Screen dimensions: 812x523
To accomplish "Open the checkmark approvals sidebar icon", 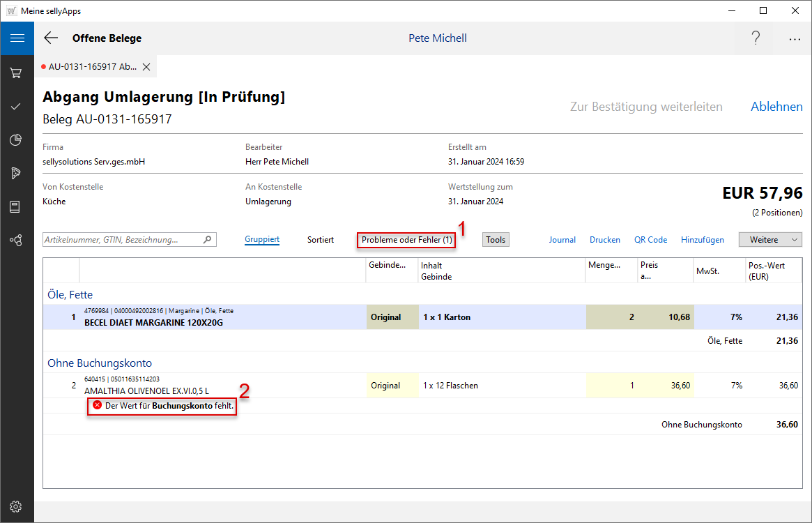I will click(16, 106).
